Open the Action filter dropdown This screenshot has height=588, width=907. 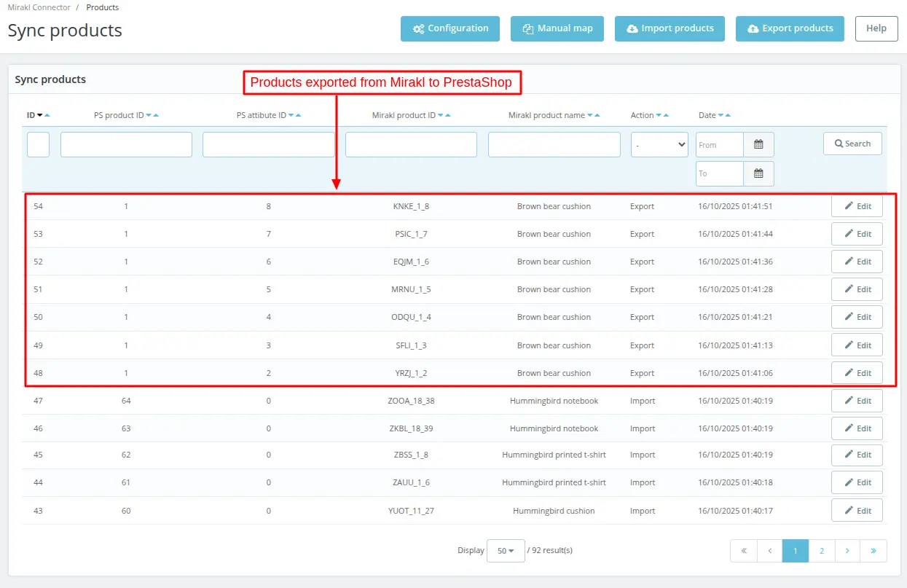point(659,145)
